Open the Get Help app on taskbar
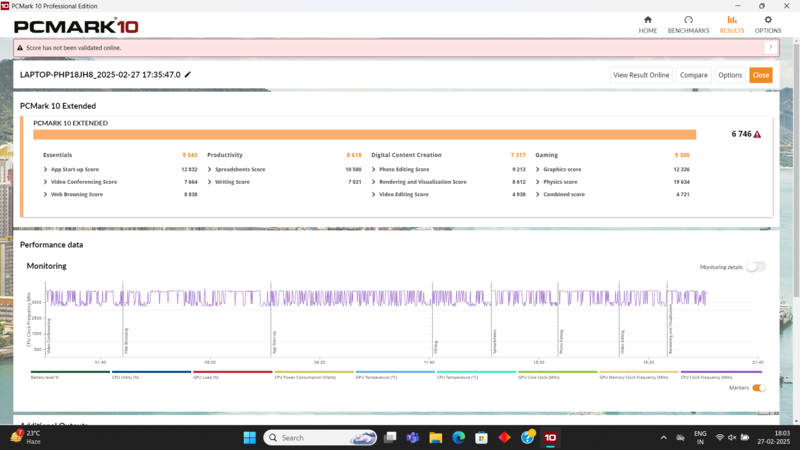The height and width of the screenshot is (450, 800). [x=527, y=437]
